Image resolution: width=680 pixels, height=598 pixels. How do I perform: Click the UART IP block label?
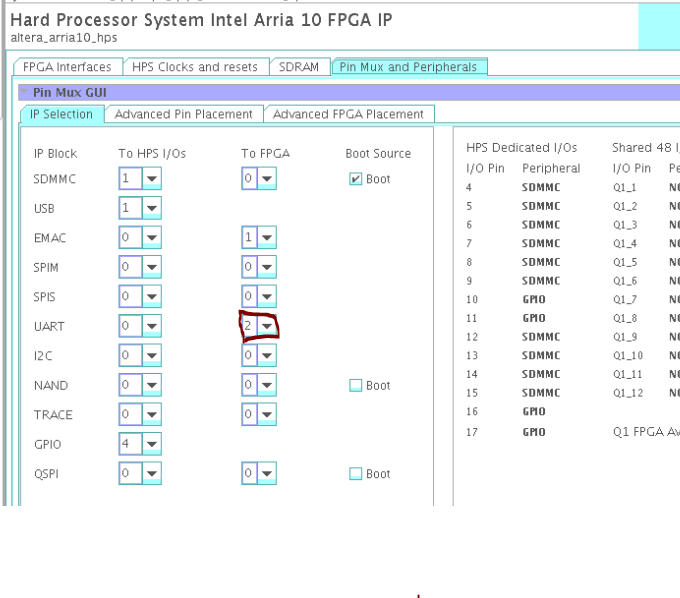pos(49,327)
